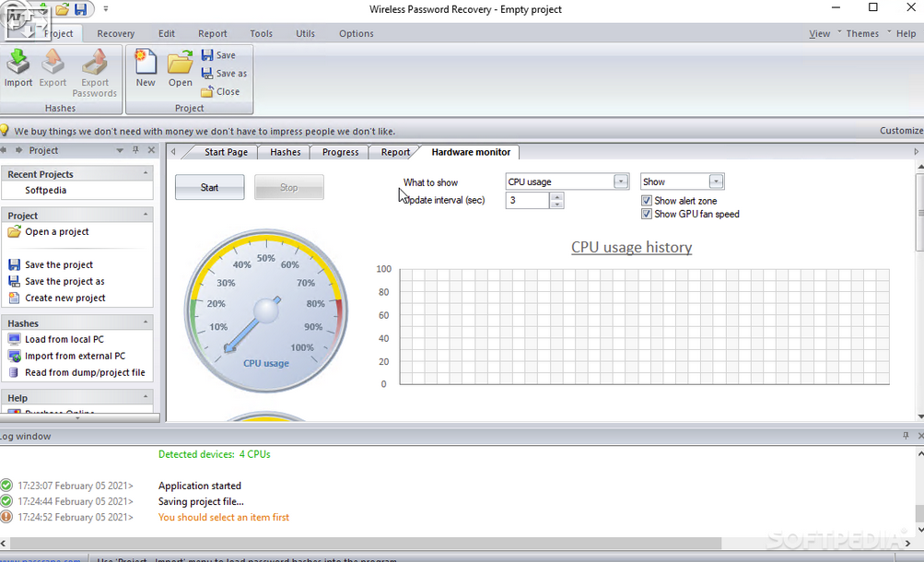Screen dimensions: 924x562
Task: Increase the update interval spinner
Action: click(x=556, y=197)
